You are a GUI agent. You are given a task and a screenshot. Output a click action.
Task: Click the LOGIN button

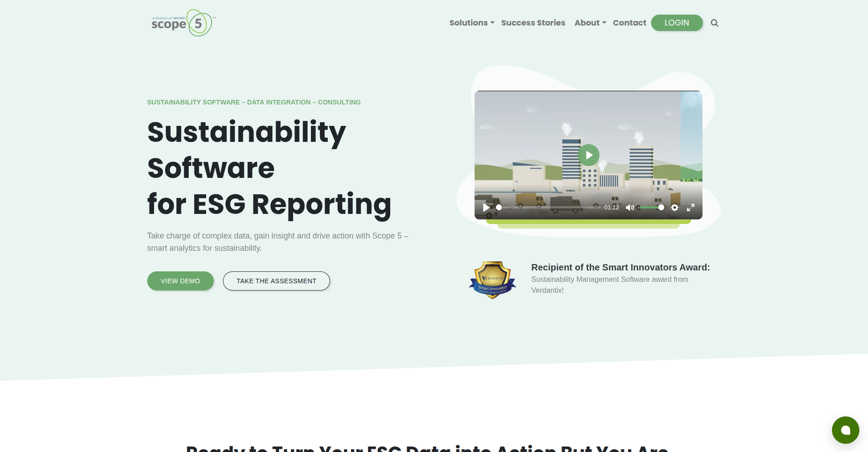(677, 23)
